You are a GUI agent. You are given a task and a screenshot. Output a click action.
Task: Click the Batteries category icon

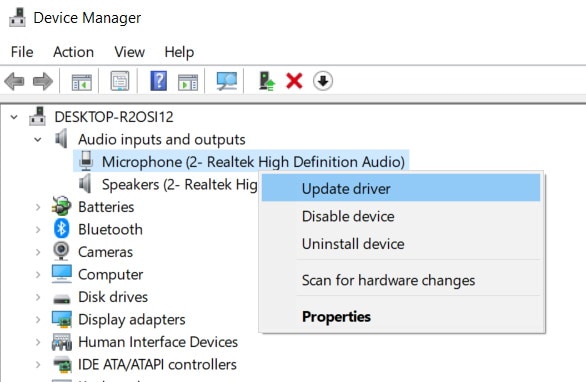pyautogui.click(x=62, y=206)
